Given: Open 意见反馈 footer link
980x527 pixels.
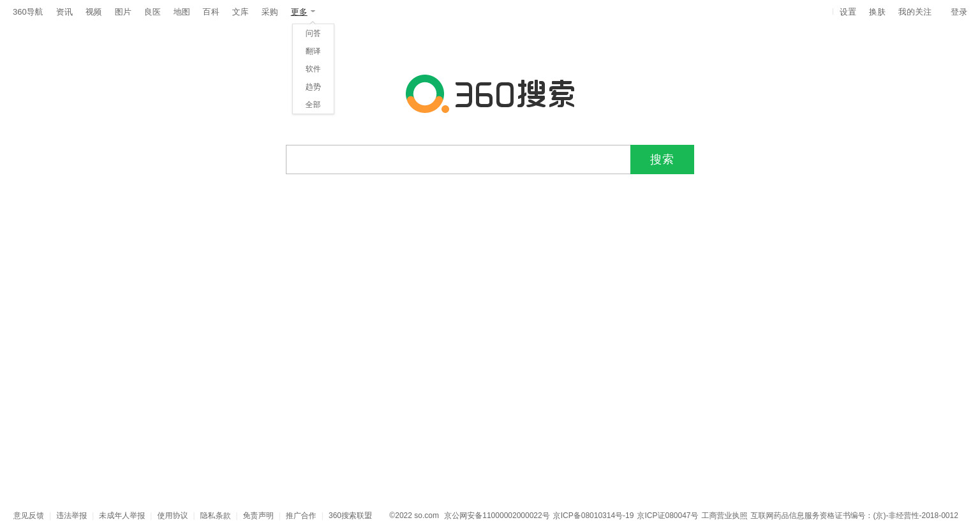Looking at the screenshot, I should [x=29, y=516].
